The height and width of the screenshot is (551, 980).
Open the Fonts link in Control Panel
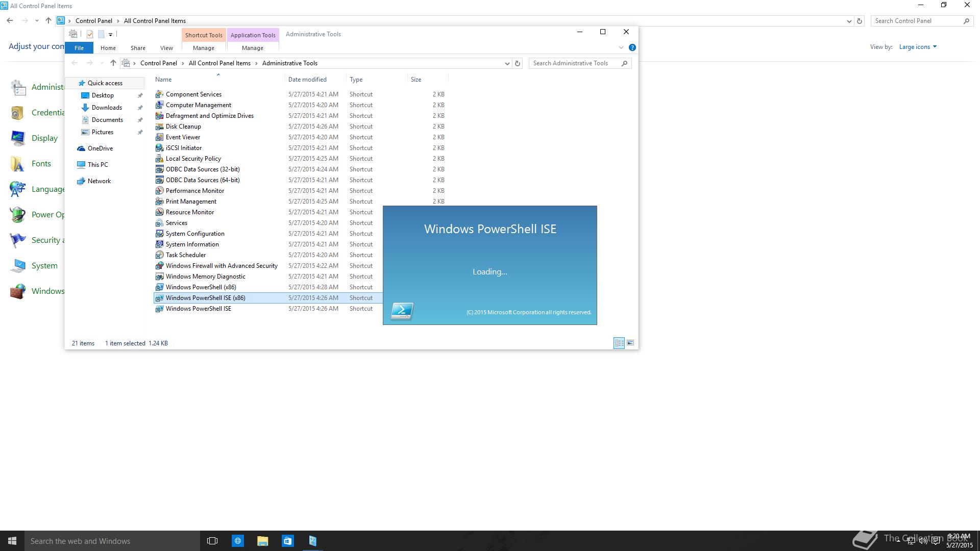[41, 164]
